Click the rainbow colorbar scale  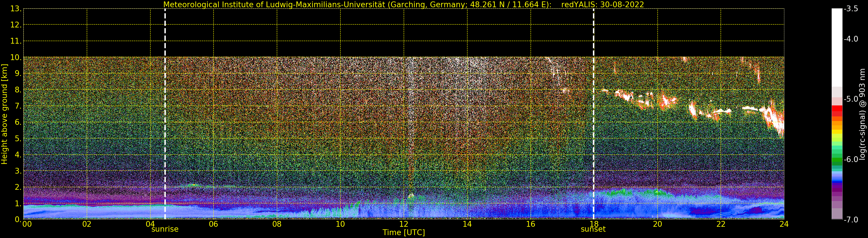(837, 114)
